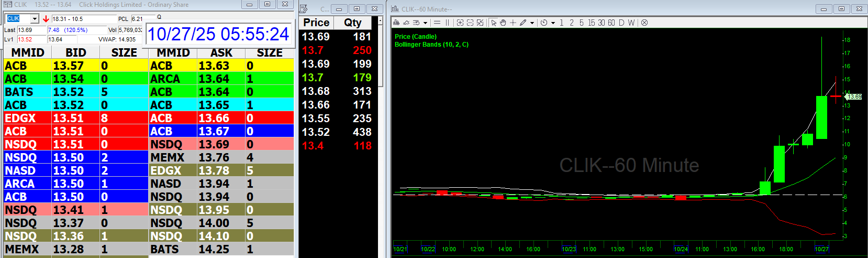The height and width of the screenshot is (258, 868).
Task: Expand the pencil drawing tool dropdown arrow
Action: (x=532, y=23)
